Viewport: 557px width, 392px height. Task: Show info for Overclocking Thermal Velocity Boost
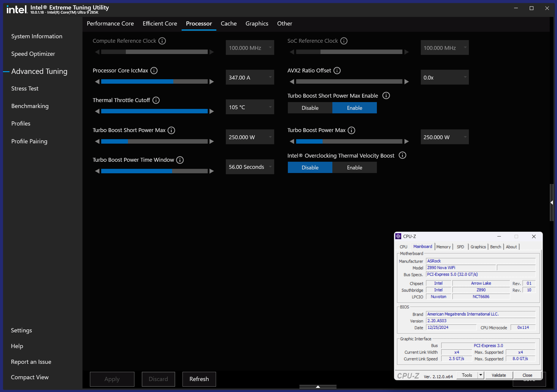402,155
